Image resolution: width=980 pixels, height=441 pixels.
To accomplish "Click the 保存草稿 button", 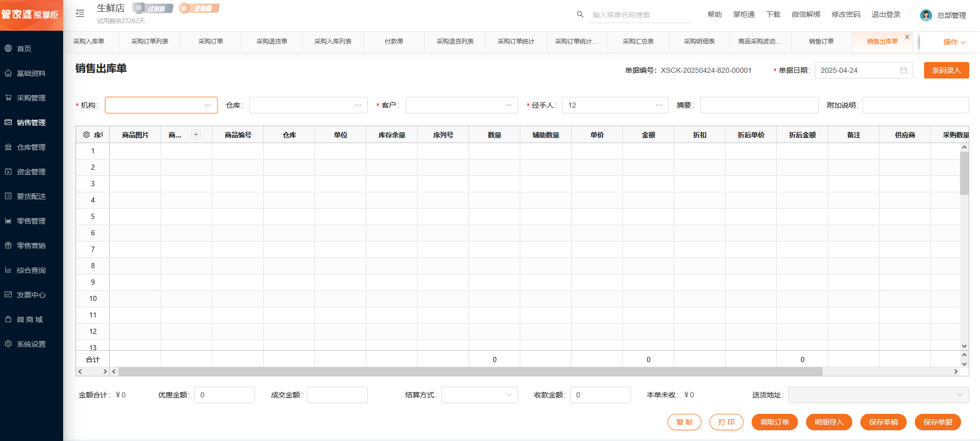I will tap(884, 422).
